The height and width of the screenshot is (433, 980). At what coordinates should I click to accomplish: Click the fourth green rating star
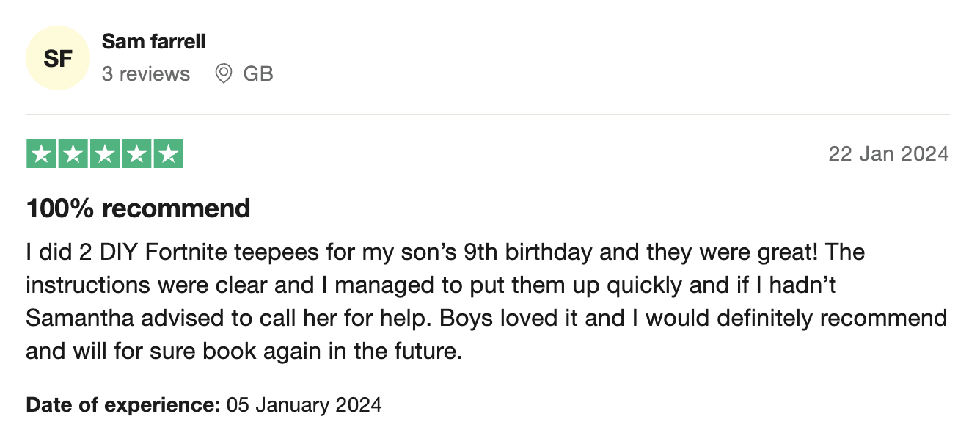click(136, 153)
